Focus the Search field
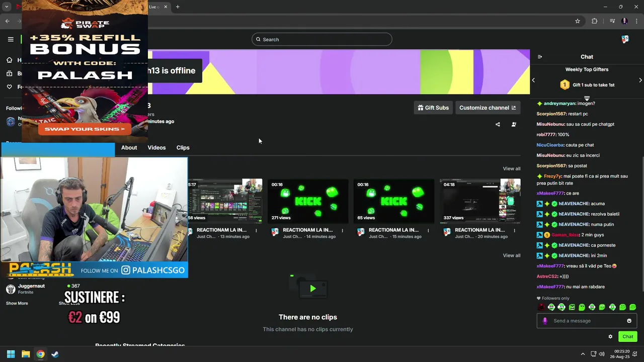This screenshot has width=644, height=362. 322,39
